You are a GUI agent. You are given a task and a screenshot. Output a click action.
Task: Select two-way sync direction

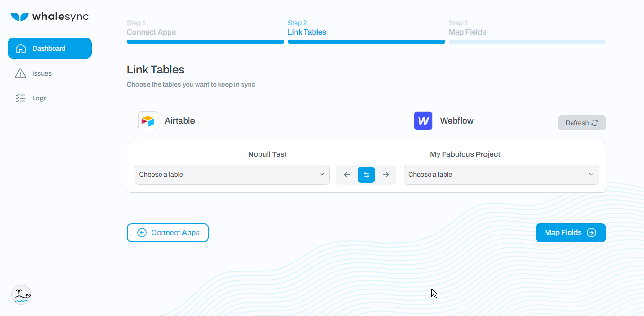pos(366,175)
